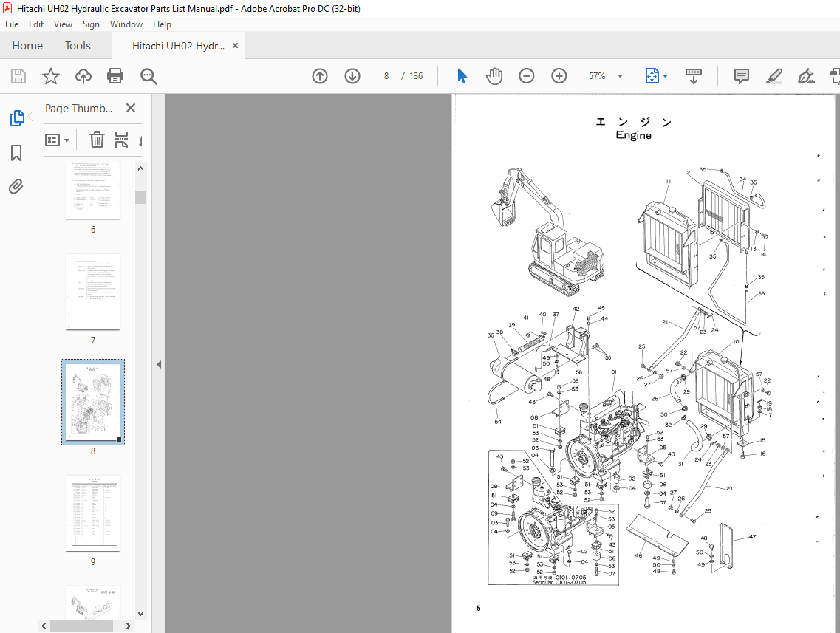This screenshot has width=840, height=633.
Task: Select the arrow selection tool
Action: tap(461, 75)
